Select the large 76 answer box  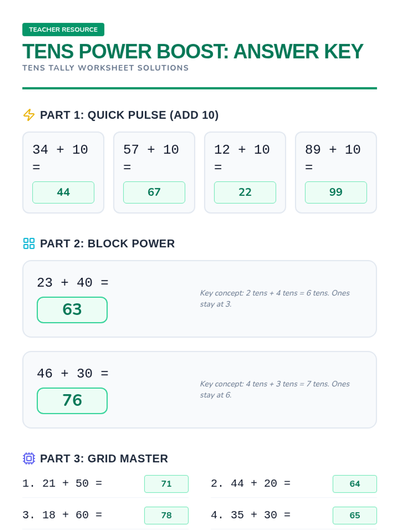[x=72, y=401]
